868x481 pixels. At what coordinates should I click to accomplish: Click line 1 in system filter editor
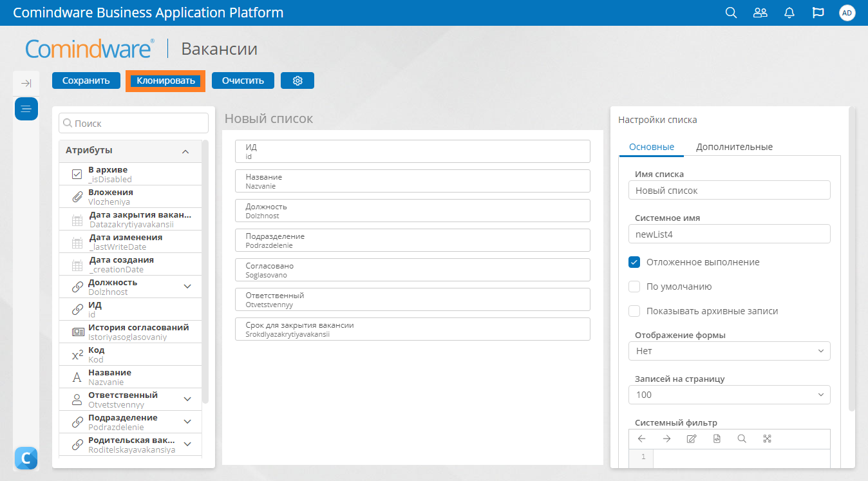point(741,457)
